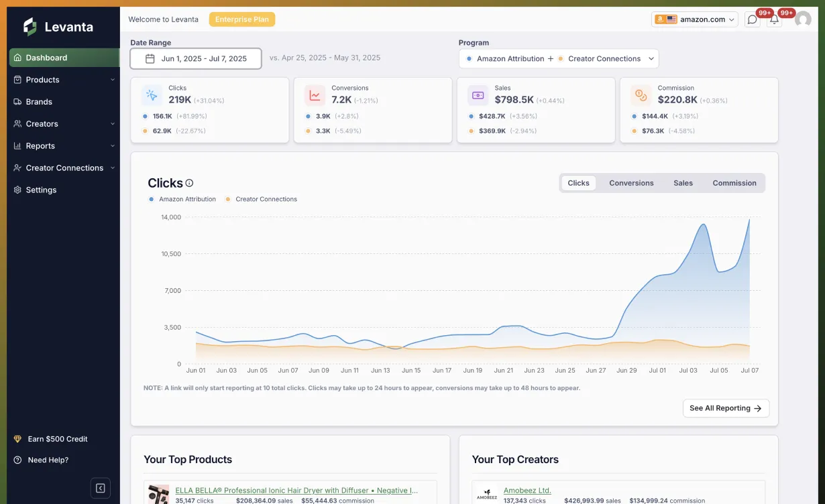This screenshot has width=825, height=504.
Task: Open the amazon.com marketplace dropdown
Action: (x=694, y=19)
